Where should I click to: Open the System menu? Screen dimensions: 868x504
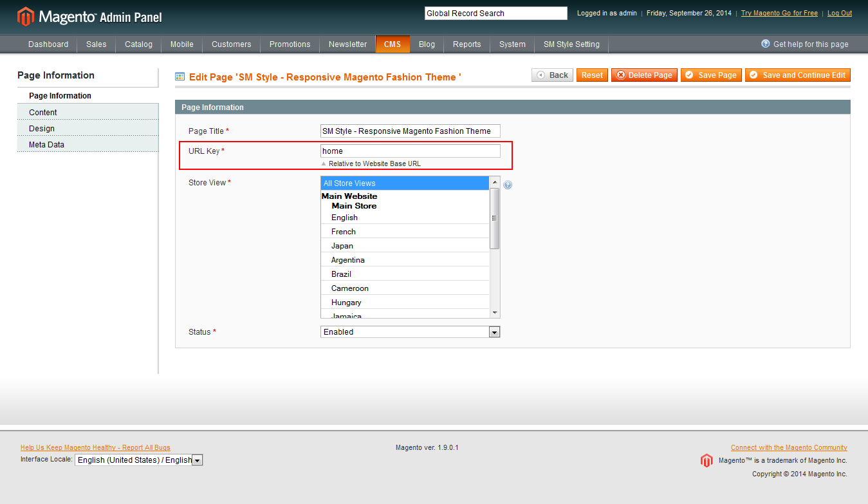(513, 44)
